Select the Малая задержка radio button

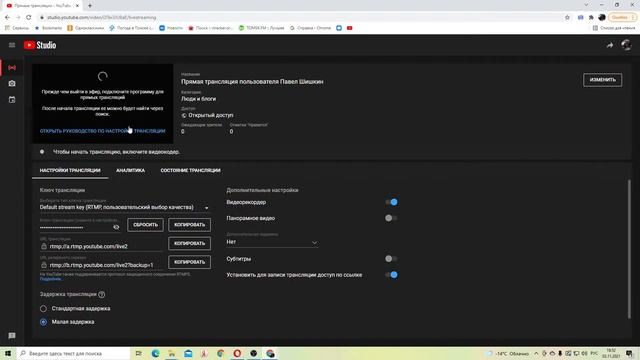pos(43,322)
